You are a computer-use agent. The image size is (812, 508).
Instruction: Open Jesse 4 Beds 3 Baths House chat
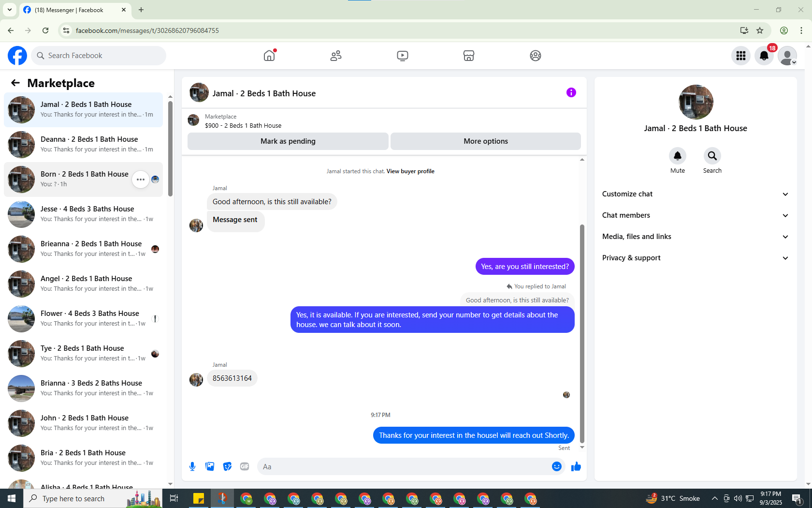tap(83, 214)
